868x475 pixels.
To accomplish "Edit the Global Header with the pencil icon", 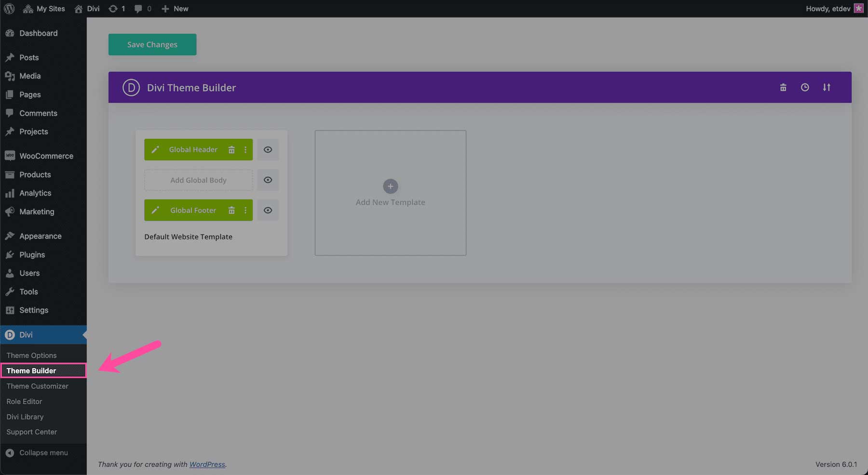I will click(x=155, y=149).
